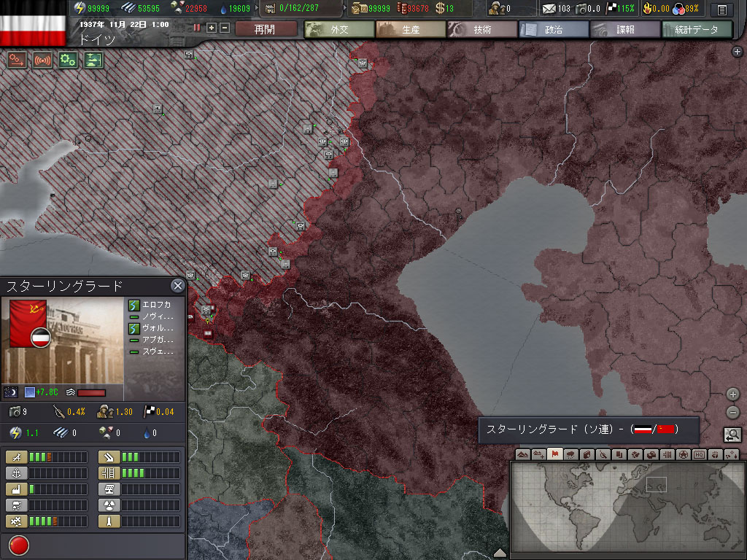The height and width of the screenshot is (560, 747).
Task: Switch to weather cloud map mode
Action: pos(570,455)
